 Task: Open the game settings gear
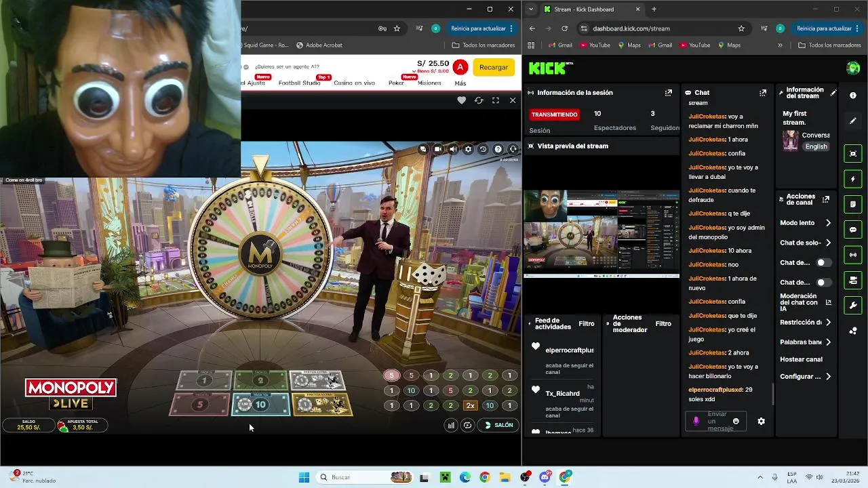coord(468,149)
